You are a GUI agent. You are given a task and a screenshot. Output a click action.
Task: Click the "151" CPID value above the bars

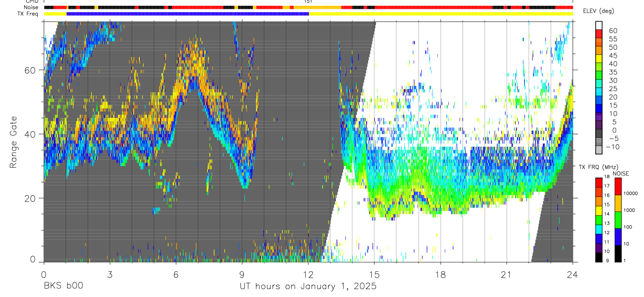[308, 2]
